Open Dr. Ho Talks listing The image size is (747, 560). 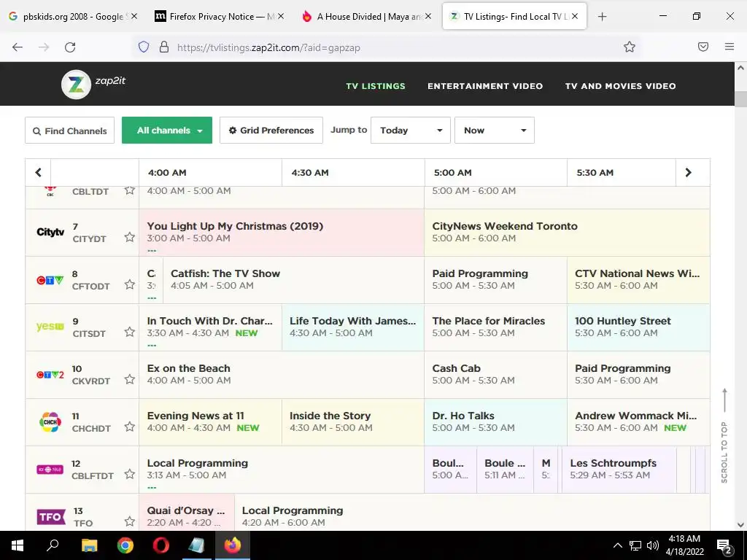pyautogui.click(x=495, y=422)
